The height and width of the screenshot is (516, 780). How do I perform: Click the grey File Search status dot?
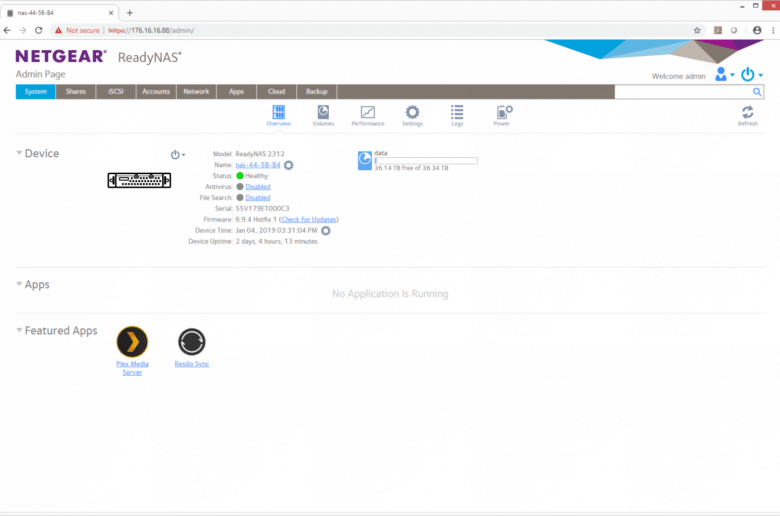click(240, 198)
